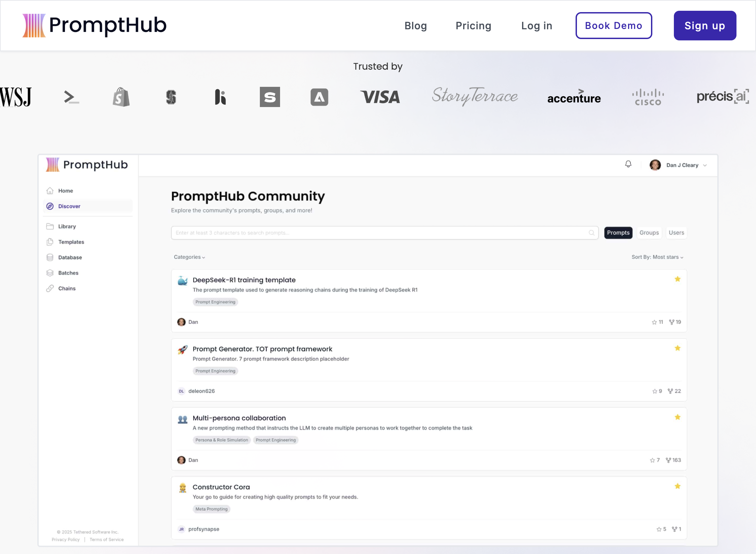Screen dimensions: 756x554
Task: Toggle star on Prompt Generator TOT card
Action: (678, 348)
